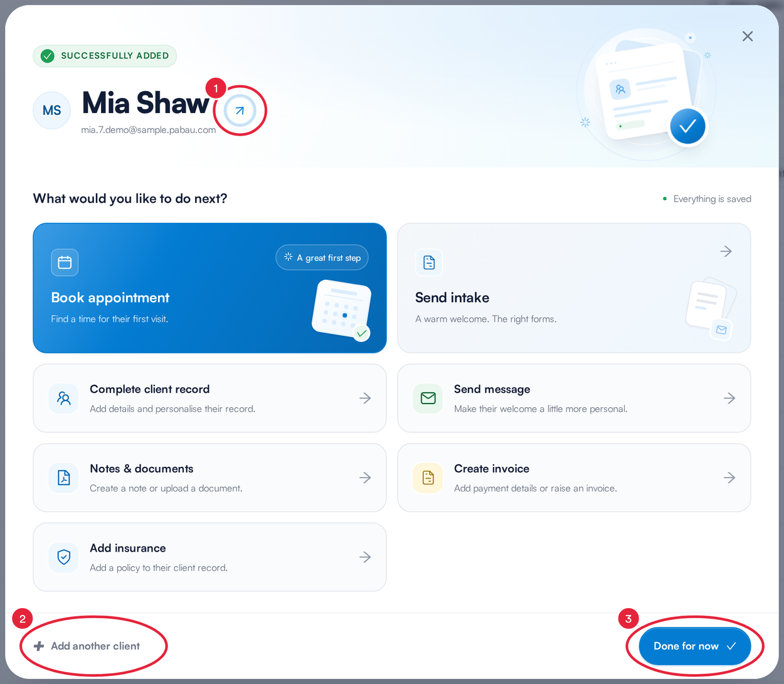
Task: Click the person icon for Complete client record
Action: pos(64,398)
